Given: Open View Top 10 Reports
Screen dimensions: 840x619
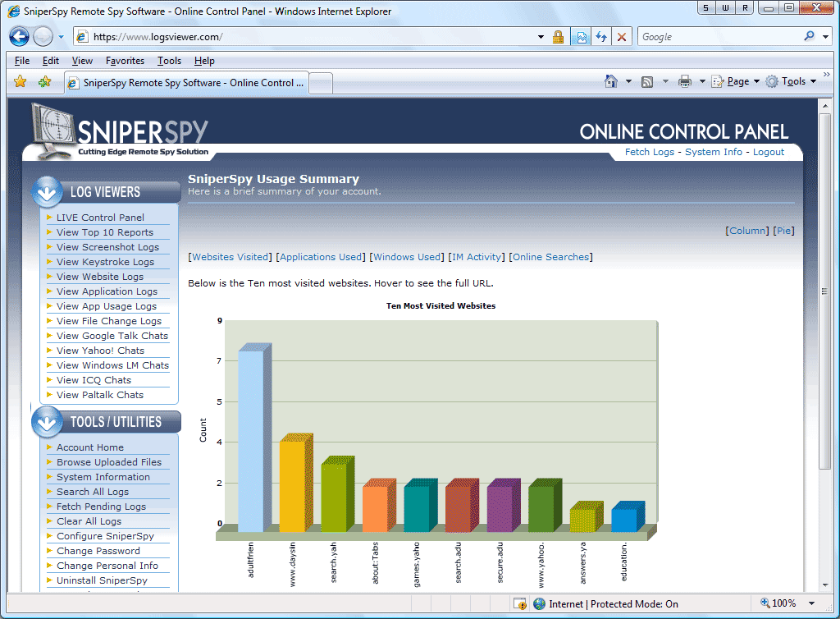Looking at the screenshot, I should coord(105,232).
